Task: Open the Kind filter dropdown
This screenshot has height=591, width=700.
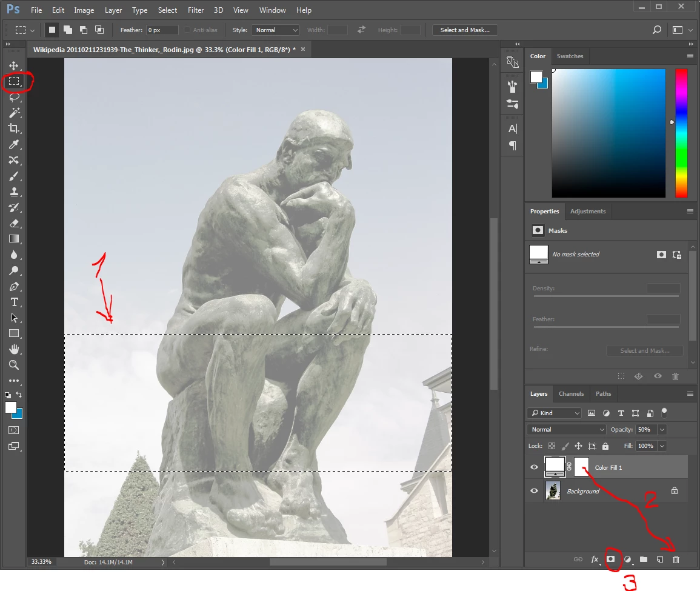Action: coord(554,413)
